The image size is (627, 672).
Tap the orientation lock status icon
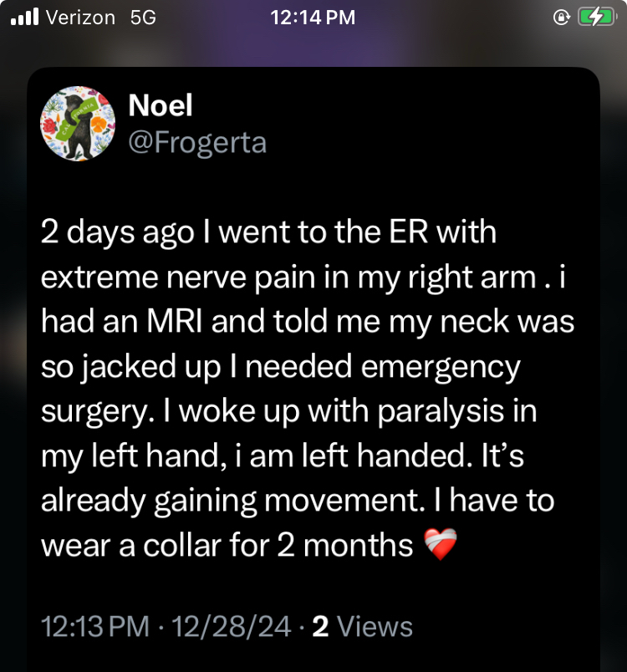562,18
